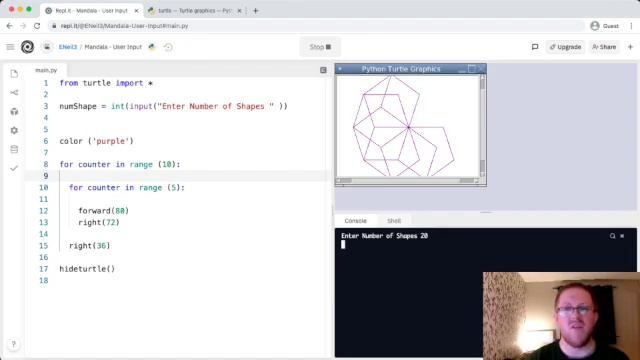Click the numShape input code line
Screen dimensions: 640x360
tap(173, 106)
